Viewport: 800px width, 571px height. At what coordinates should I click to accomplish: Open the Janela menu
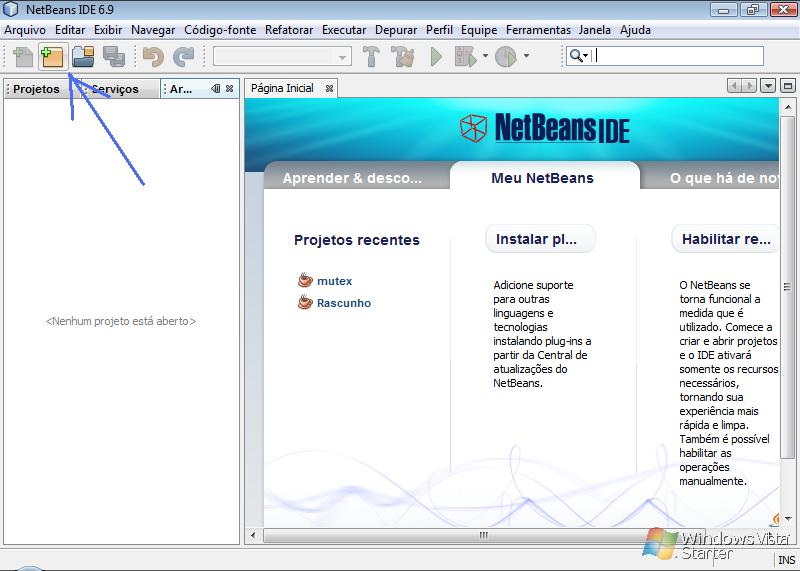[594, 30]
